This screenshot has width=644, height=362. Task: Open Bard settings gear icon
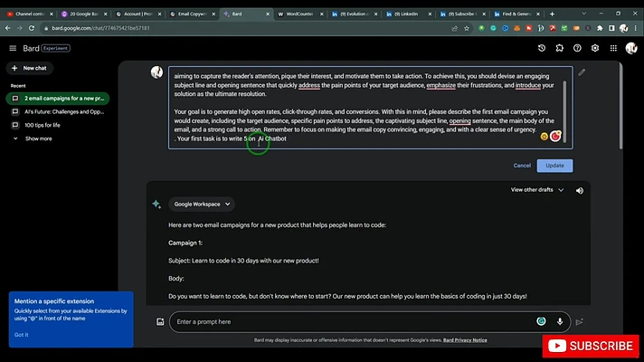point(595,48)
